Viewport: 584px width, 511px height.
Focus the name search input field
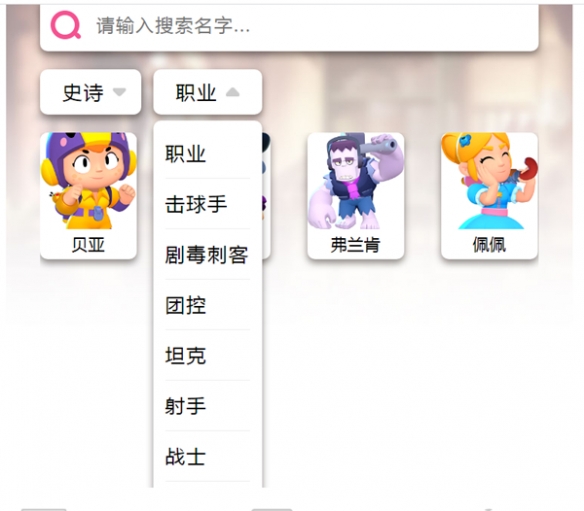[x=289, y=26]
